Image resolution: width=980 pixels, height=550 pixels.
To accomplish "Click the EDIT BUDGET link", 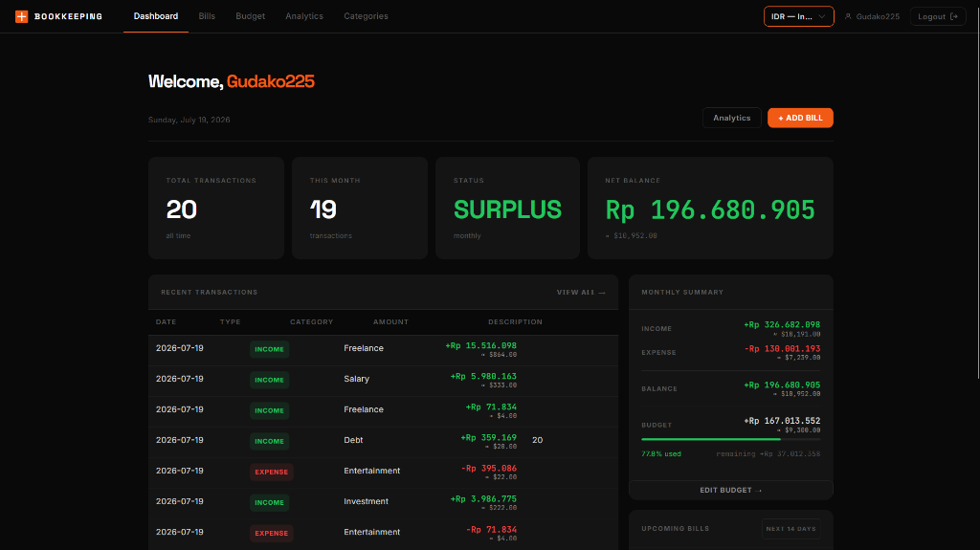I will point(730,490).
